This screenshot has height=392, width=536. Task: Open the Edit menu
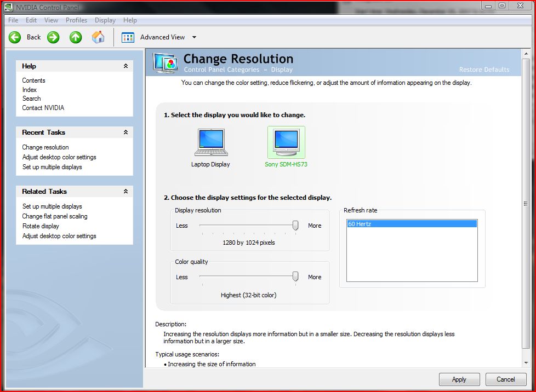point(31,20)
